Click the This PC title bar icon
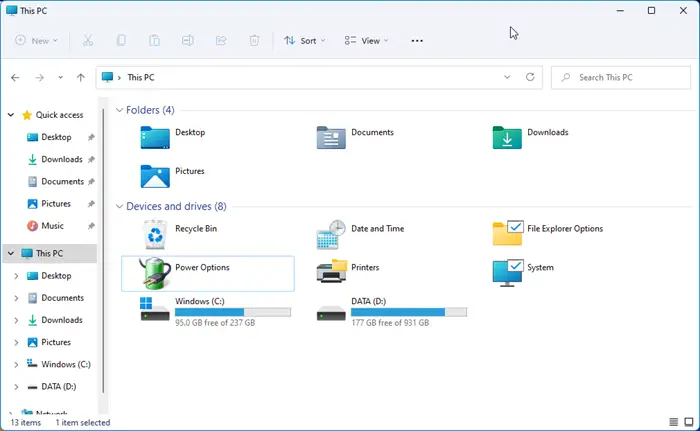This screenshot has height=431, width=700. pos(12,11)
